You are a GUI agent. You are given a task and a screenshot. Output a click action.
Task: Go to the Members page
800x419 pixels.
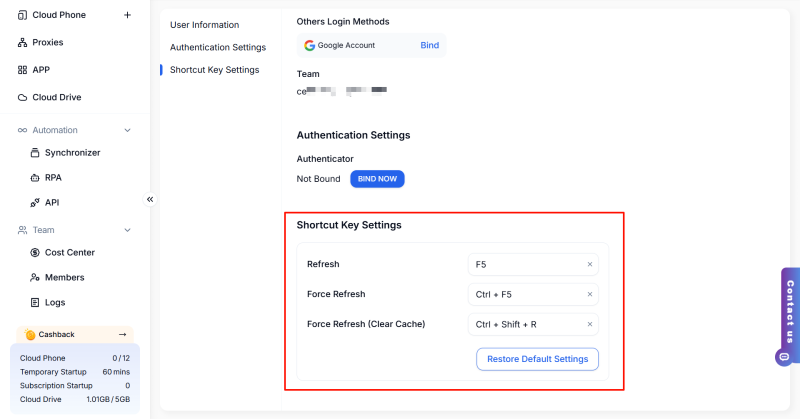[64, 277]
